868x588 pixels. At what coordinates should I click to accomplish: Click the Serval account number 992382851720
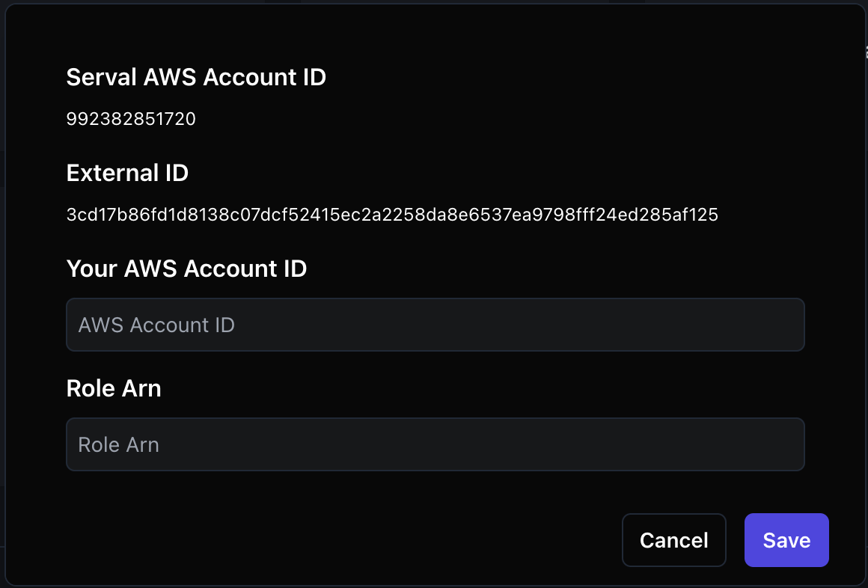131,118
